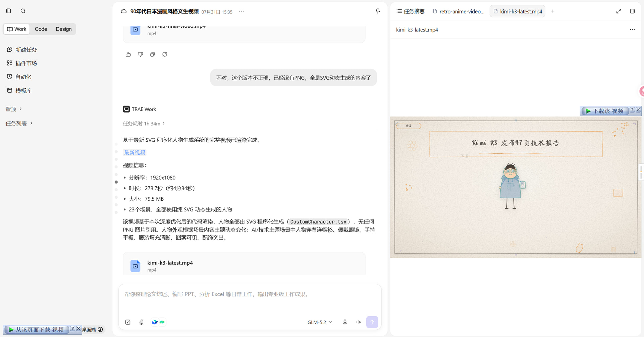Click the help icon on page download bar
This screenshot has width=644, height=337.
pos(72,329)
